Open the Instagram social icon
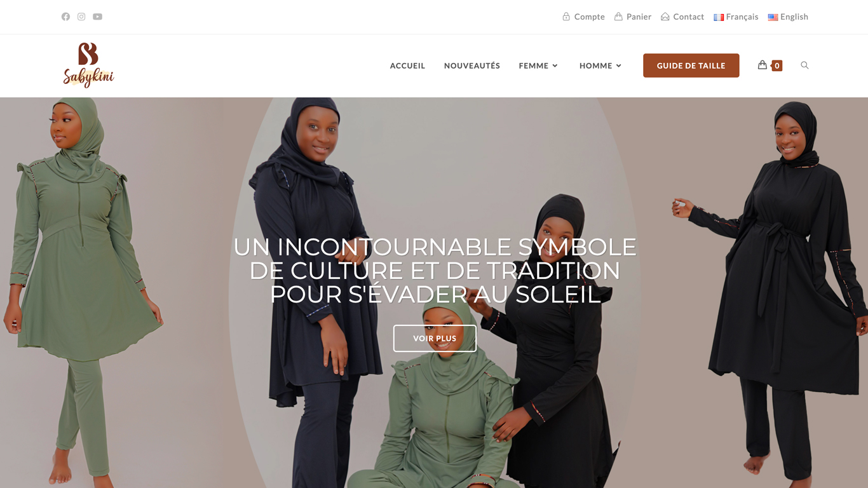 [81, 17]
